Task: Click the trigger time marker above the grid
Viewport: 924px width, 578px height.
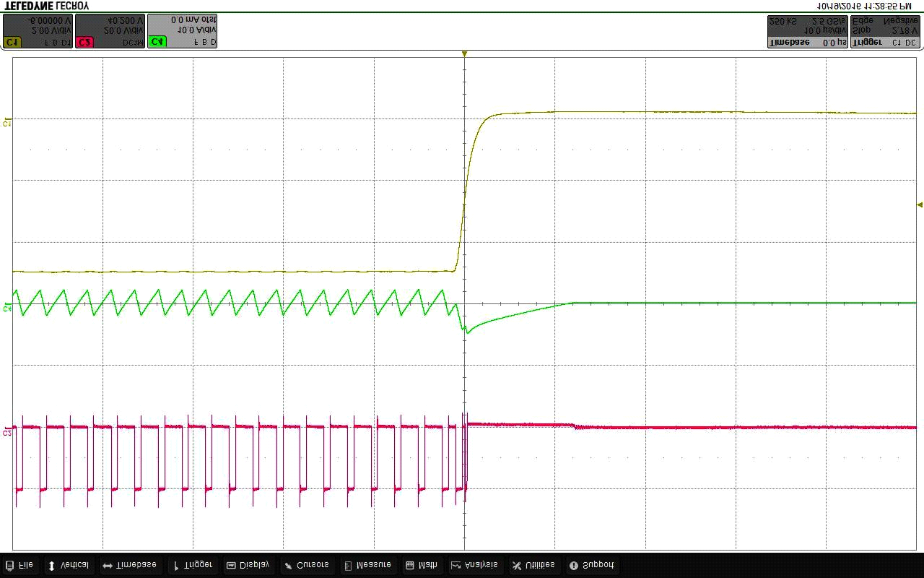Action: pos(464,54)
